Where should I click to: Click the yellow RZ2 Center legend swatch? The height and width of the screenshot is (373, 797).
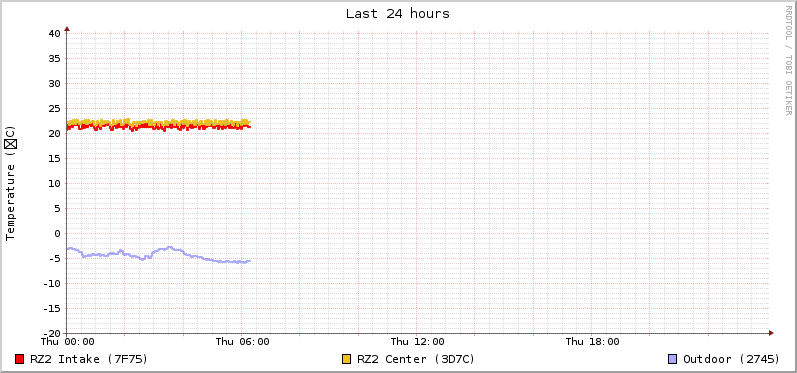tap(347, 359)
